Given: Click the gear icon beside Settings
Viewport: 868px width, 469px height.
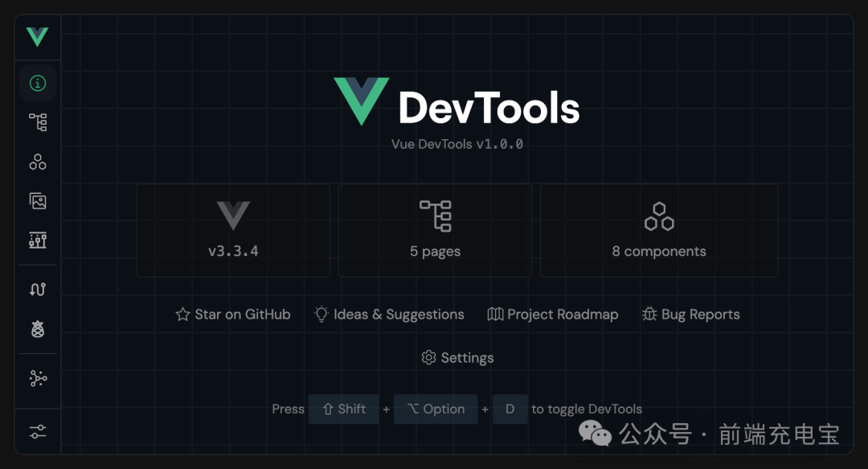Looking at the screenshot, I should [x=429, y=357].
